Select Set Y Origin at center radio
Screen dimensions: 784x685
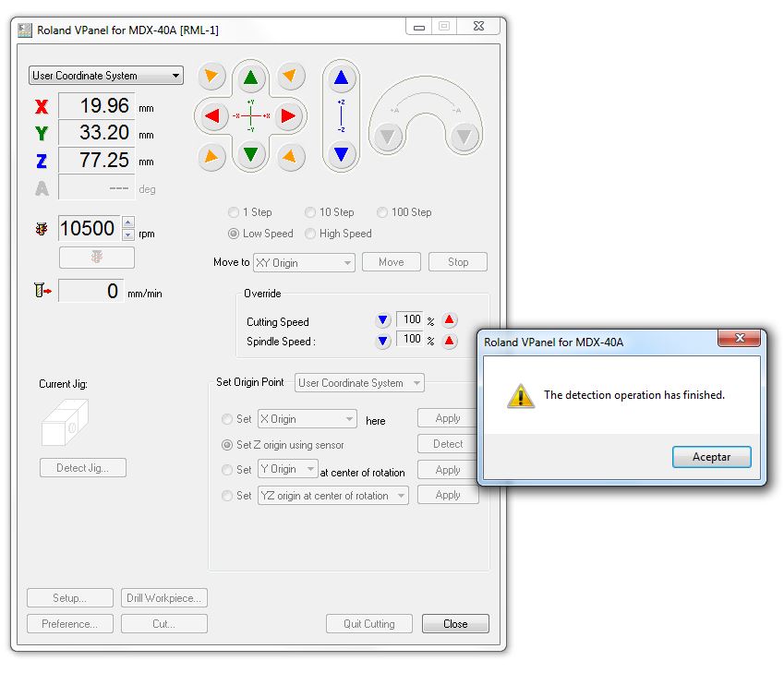point(227,470)
